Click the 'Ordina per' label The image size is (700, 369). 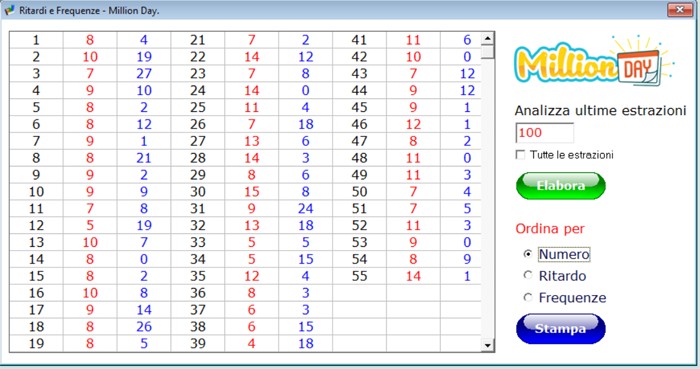click(x=550, y=229)
